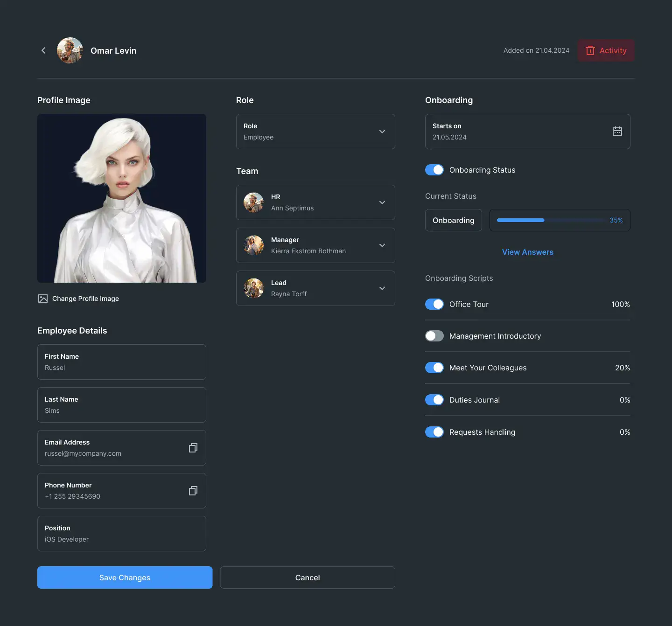
Task: Go back using the left chevron arrow
Action: click(43, 50)
